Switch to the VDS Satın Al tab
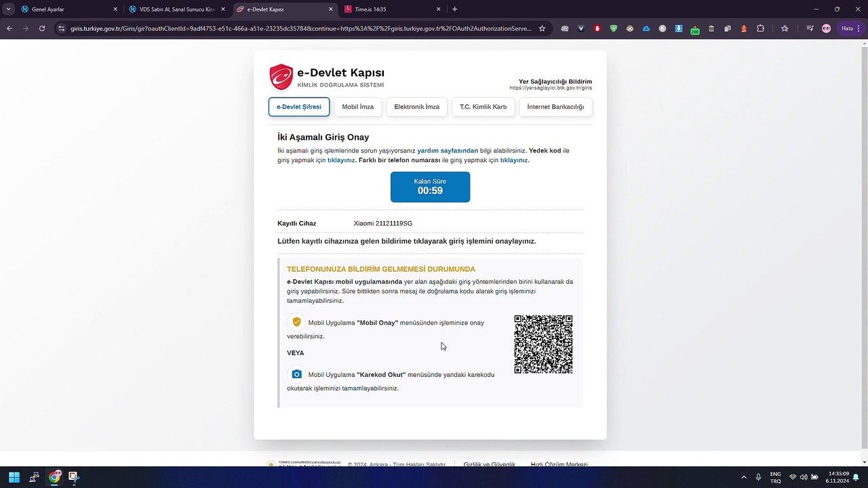This screenshot has width=868, height=488. 178,9
